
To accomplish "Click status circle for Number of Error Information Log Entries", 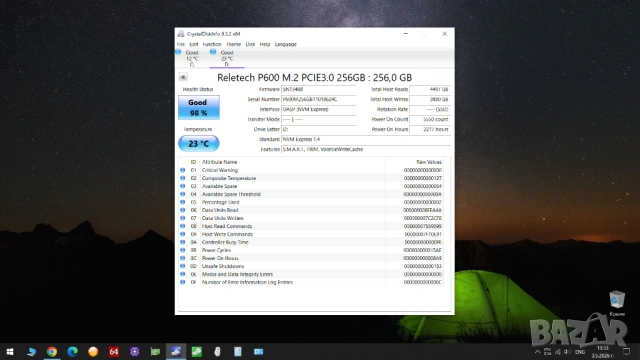I will [182, 282].
